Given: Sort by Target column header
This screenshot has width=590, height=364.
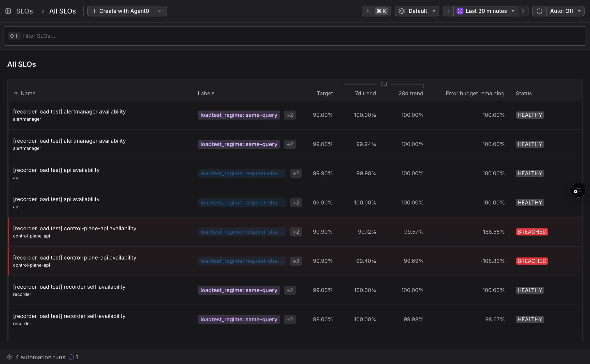Looking at the screenshot, I should (324, 93).
